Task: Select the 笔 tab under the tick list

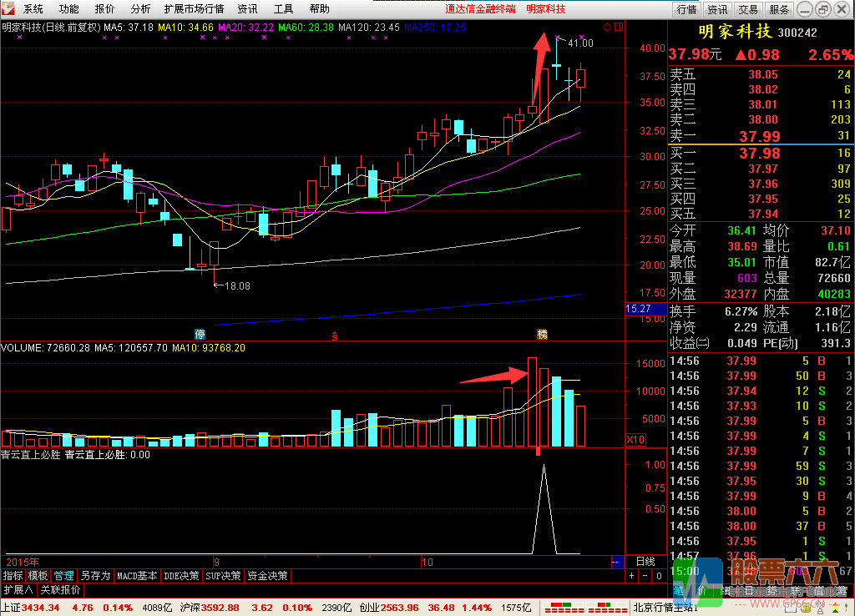Action: pyautogui.click(x=678, y=591)
